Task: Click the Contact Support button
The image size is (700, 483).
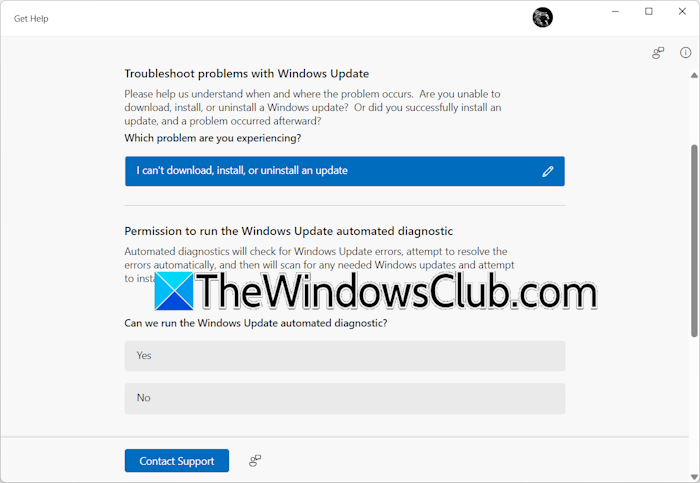Action: (177, 461)
